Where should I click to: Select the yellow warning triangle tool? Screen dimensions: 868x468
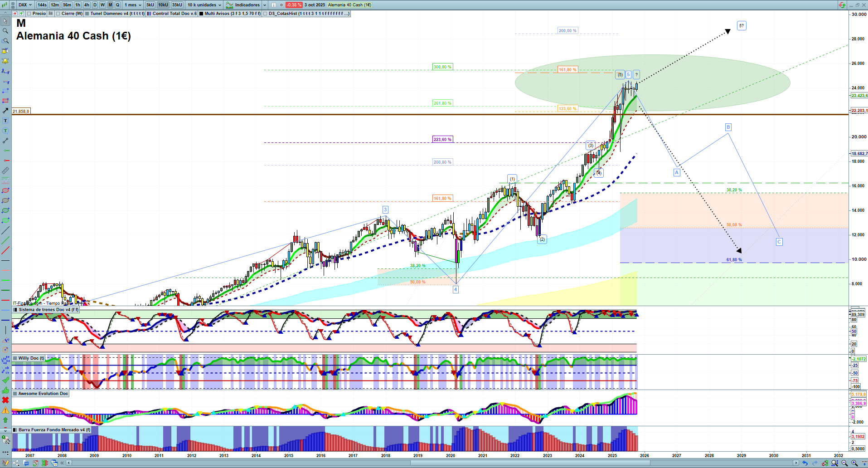(x=5, y=410)
